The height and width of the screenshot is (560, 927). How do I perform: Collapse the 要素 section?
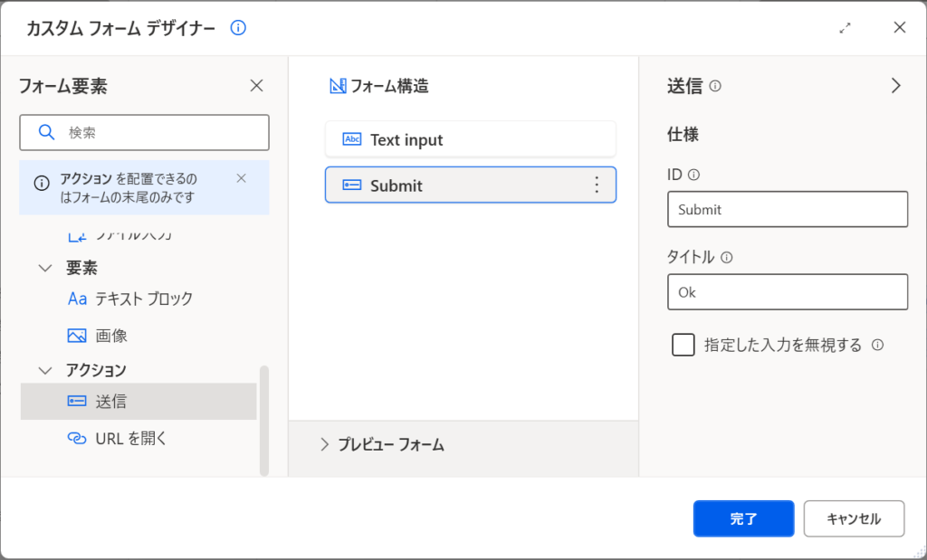pyautogui.click(x=45, y=268)
